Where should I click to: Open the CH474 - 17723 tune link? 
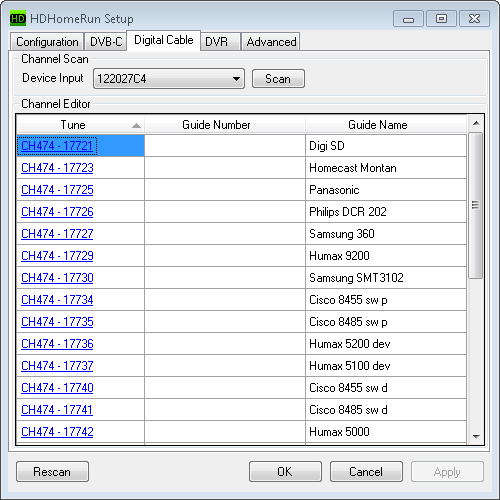[x=57, y=168]
